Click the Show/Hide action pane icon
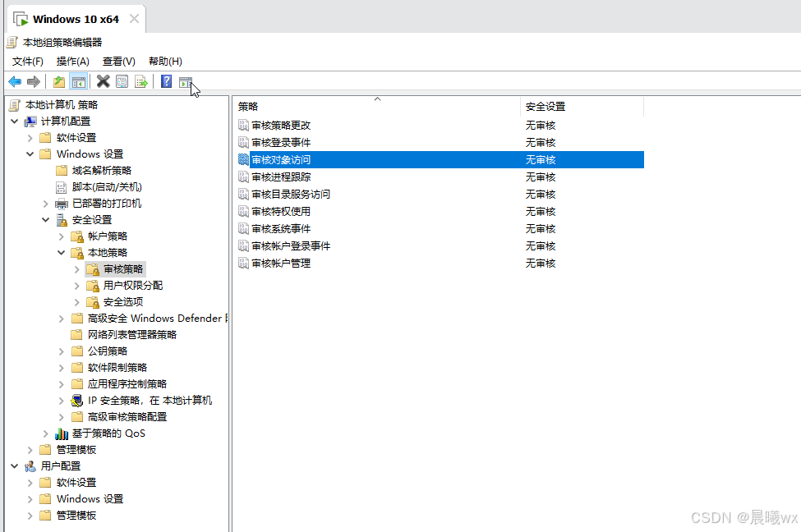The height and width of the screenshot is (532, 801). 186,82
